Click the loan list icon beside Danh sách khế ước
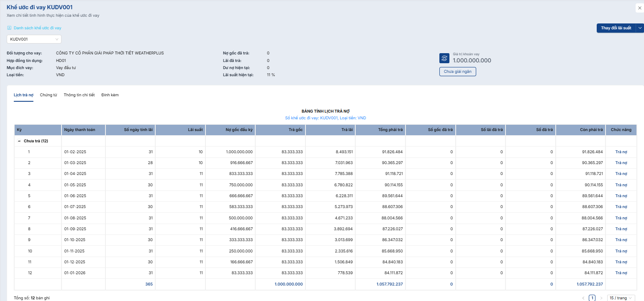 coord(9,28)
